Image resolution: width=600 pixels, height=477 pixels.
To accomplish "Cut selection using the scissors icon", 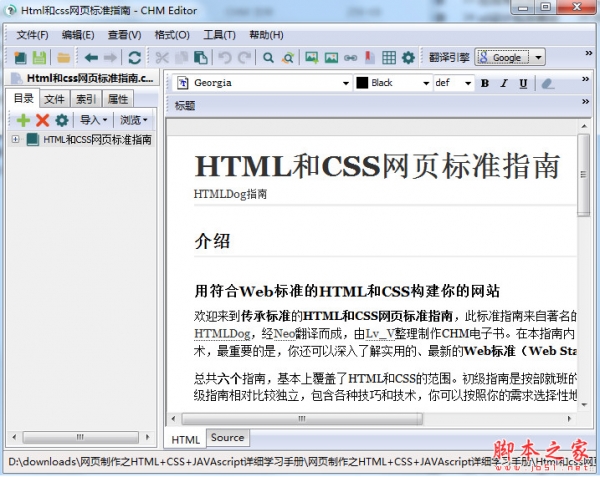I will pos(162,58).
